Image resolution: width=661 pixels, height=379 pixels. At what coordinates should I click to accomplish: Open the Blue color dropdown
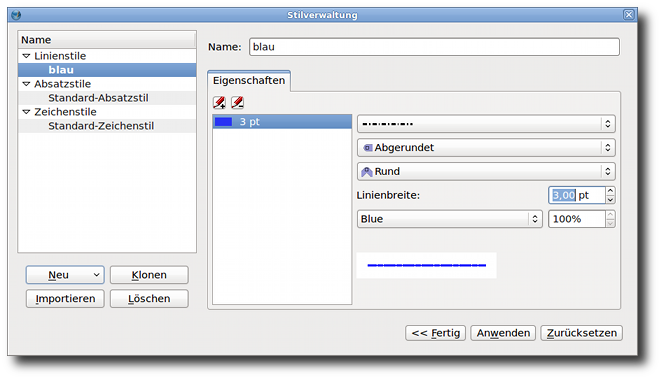[449, 219]
